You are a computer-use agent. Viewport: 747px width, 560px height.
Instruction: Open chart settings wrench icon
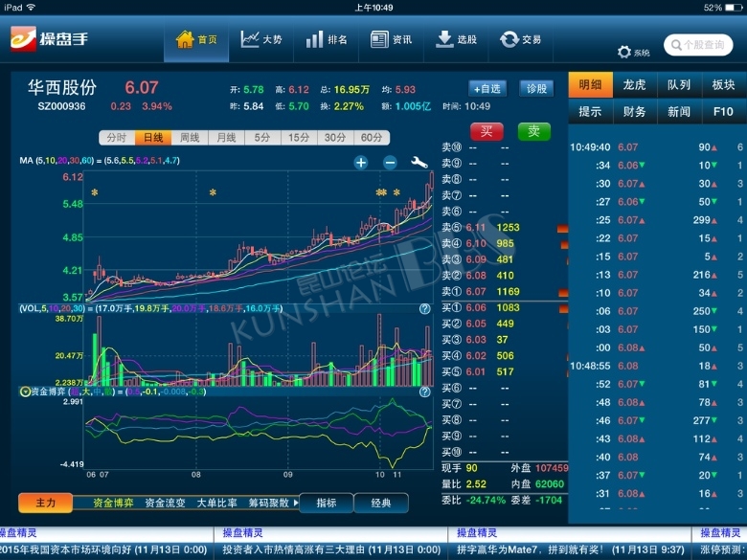click(x=419, y=163)
